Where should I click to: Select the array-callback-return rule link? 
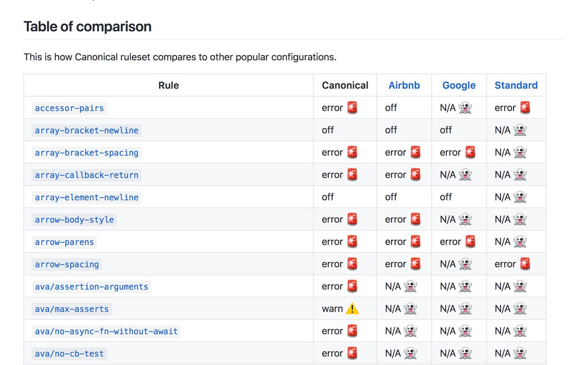(86, 175)
